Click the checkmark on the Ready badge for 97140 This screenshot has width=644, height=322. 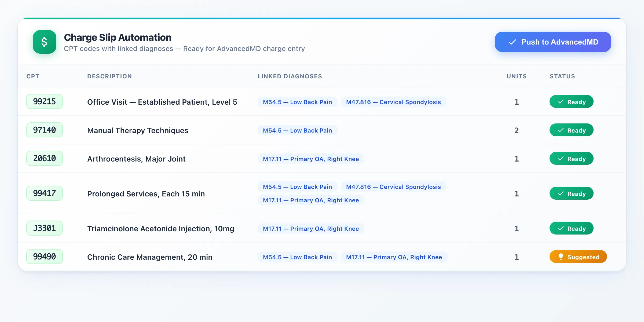tap(560, 130)
